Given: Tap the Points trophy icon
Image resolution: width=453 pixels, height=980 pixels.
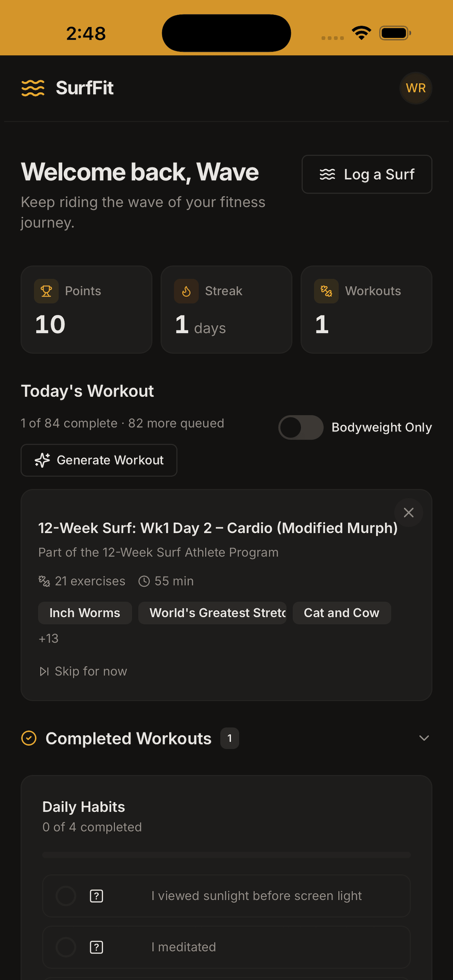Looking at the screenshot, I should 46,291.
